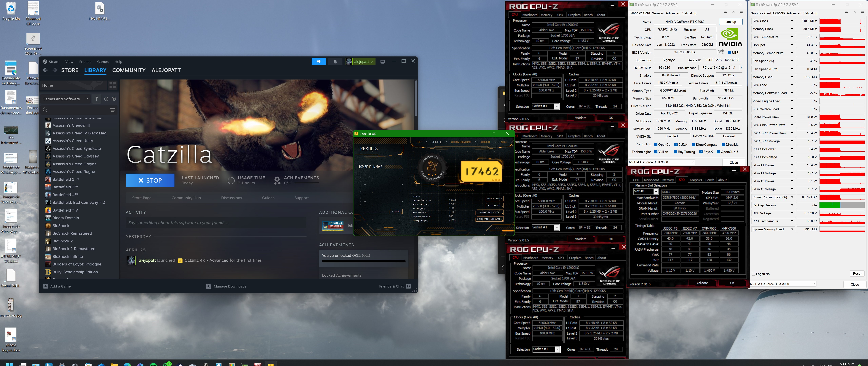Viewport: 868px width, 366px height.
Task: Open the Hot Spot sensor dropdown arrow
Action: (x=792, y=45)
